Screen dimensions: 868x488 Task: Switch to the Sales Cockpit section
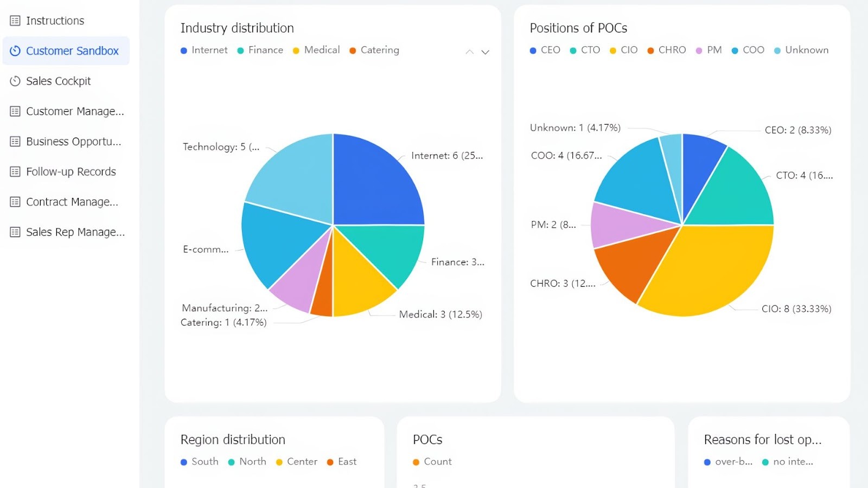tap(58, 81)
